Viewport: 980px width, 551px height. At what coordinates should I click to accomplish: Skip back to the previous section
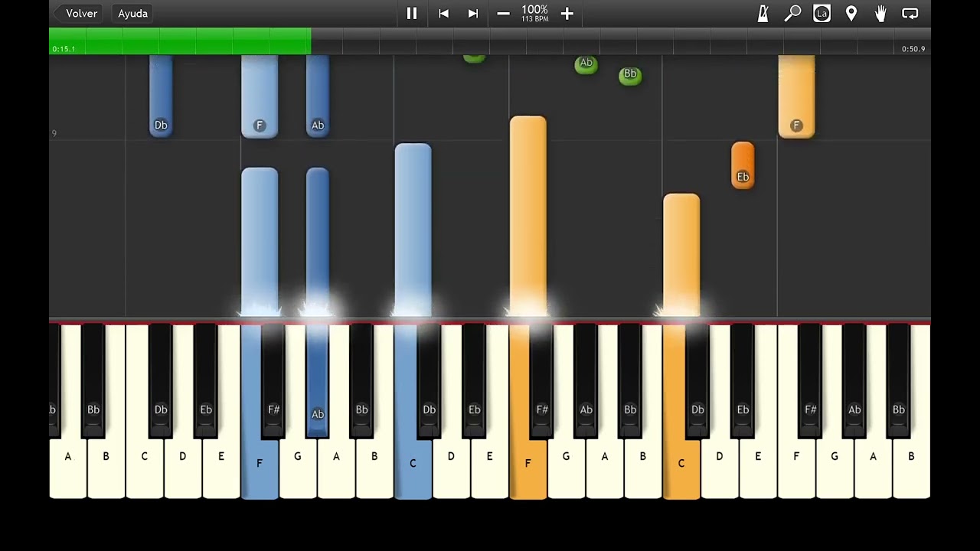[443, 13]
